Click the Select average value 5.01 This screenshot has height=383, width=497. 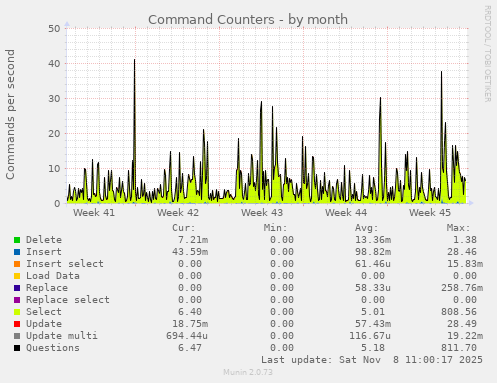point(373,312)
